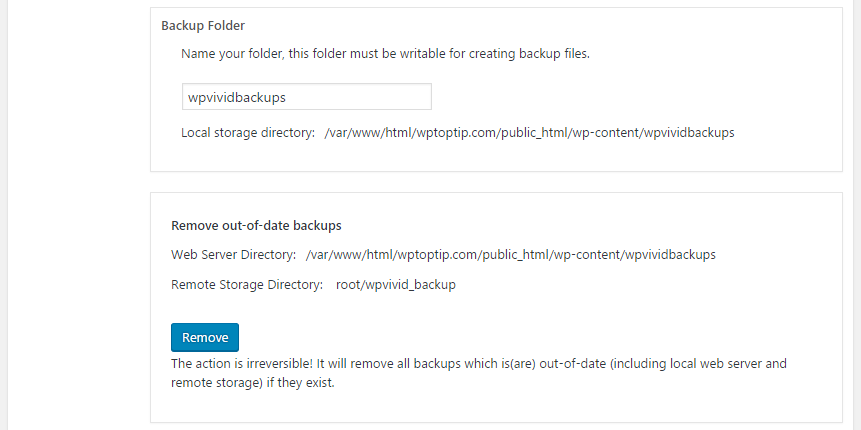
Task: Click the Web Server Directory path value
Action: click(511, 255)
